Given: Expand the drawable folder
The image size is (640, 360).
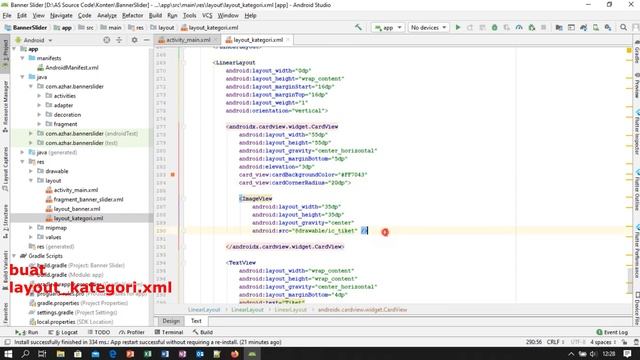Looking at the screenshot, I should (x=31, y=171).
